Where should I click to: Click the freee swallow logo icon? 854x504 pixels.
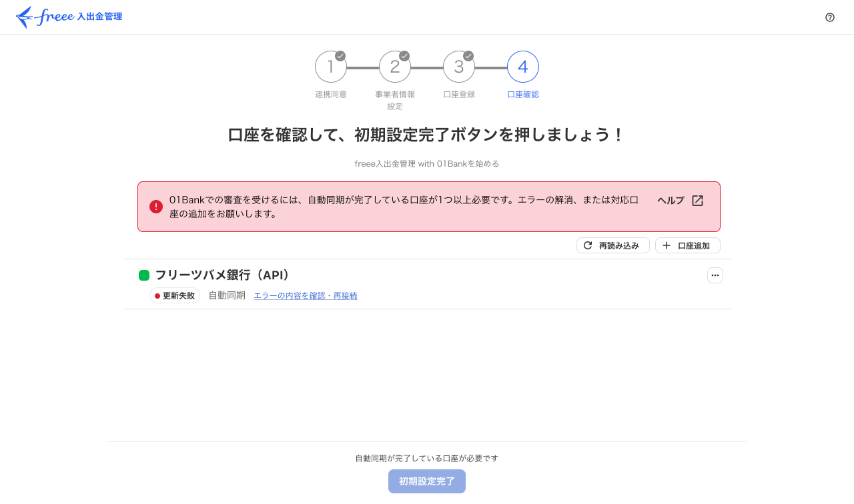pos(25,17)
